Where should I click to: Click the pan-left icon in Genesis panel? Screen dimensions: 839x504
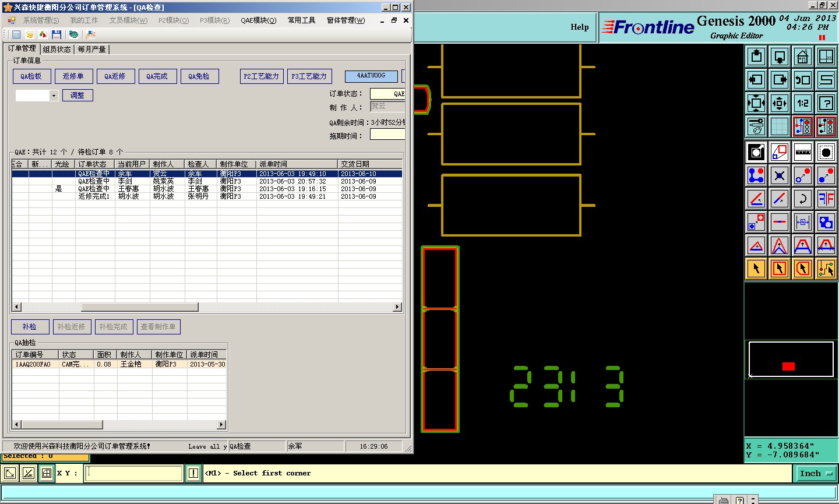pos(756,80)
